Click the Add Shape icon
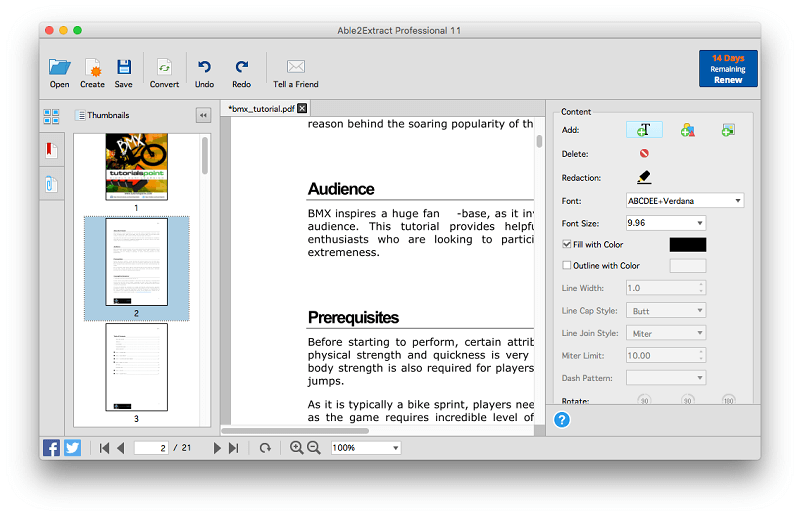Viewport: 800px width, 516px height. pos(687,130)
